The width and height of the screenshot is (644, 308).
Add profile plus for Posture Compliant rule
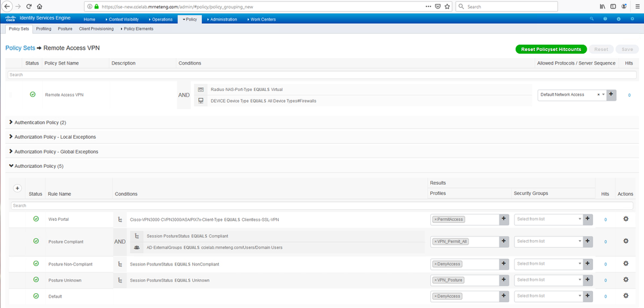(504, 241)
